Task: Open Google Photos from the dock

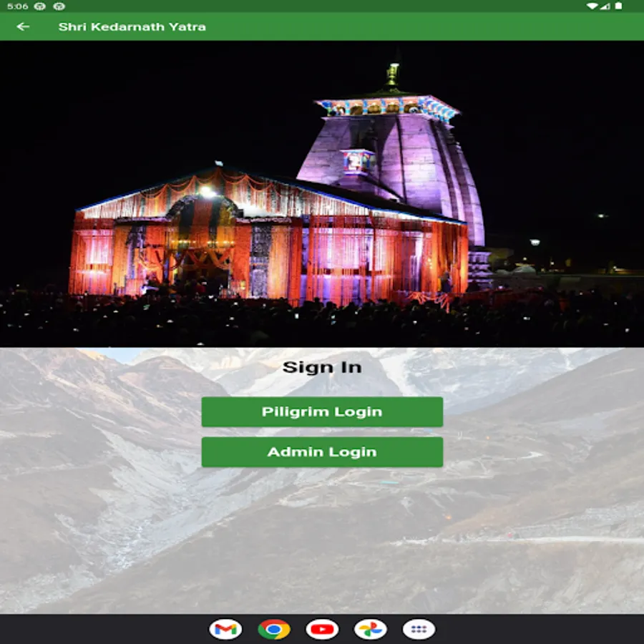Action: [371, 629]
